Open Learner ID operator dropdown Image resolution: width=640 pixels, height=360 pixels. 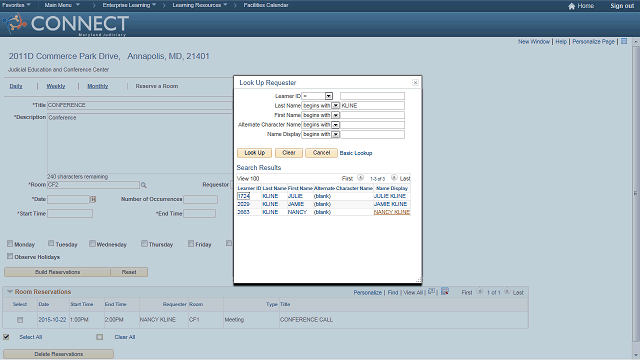(329, 96)
